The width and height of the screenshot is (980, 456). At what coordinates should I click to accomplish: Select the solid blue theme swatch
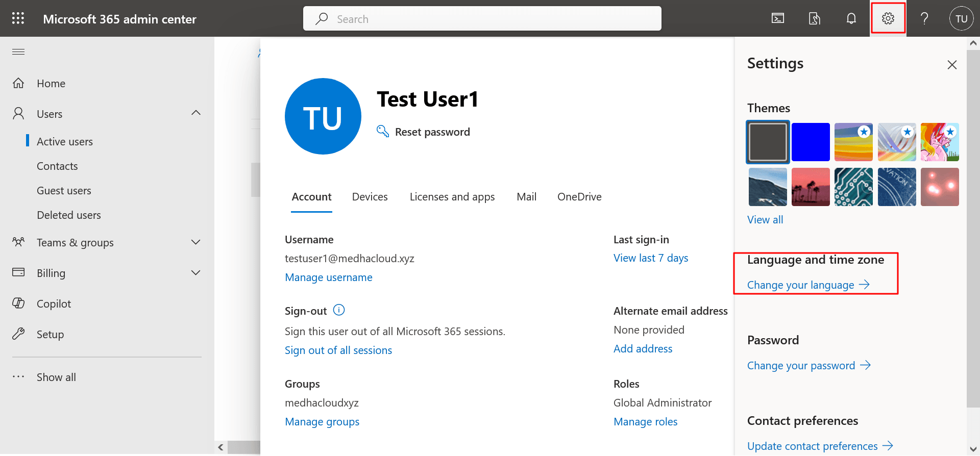tap(811, 142)
